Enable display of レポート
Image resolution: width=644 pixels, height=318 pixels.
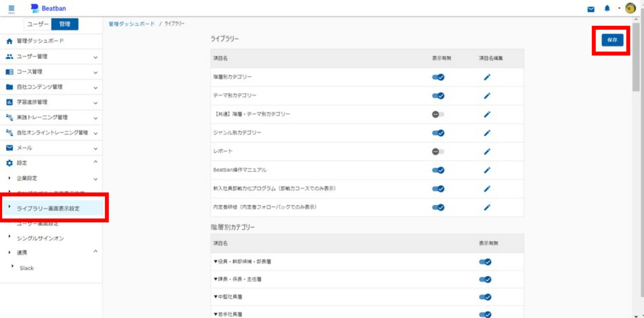point(438,151)
